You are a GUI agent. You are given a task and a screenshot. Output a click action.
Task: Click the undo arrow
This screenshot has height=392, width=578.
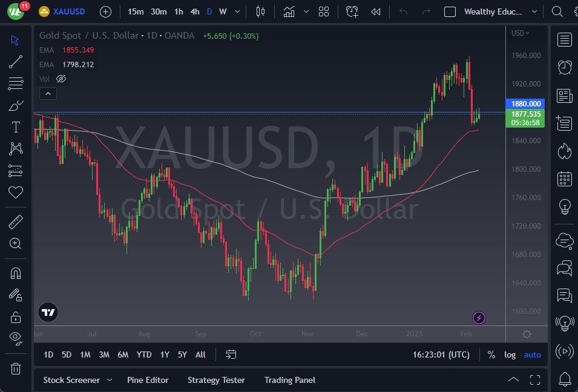tap(403, 11)
